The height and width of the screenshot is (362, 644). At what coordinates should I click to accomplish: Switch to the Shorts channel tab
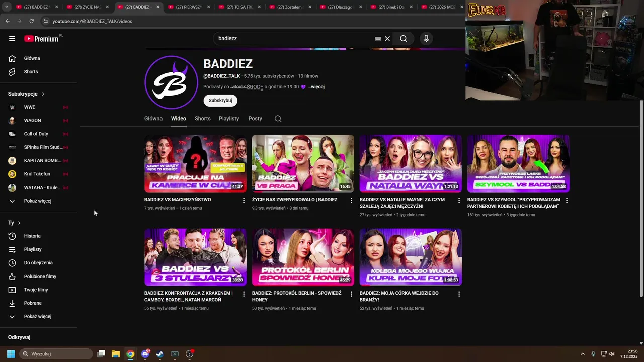(203, 119)
